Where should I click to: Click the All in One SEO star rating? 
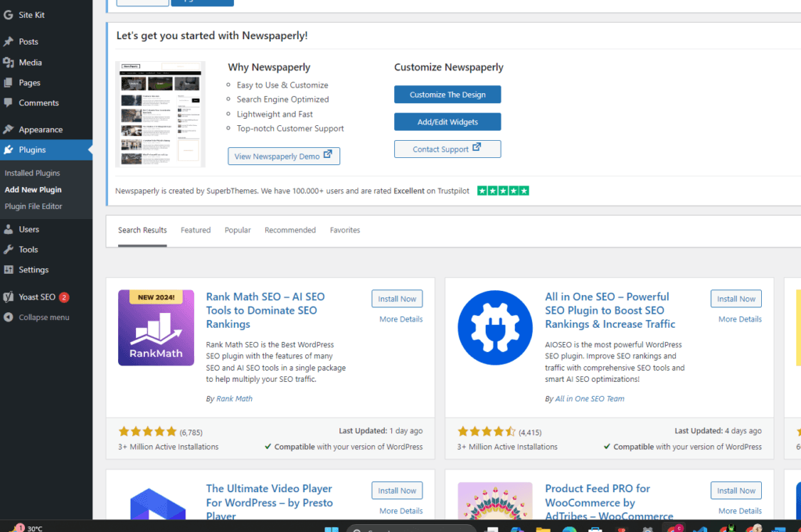487,431
